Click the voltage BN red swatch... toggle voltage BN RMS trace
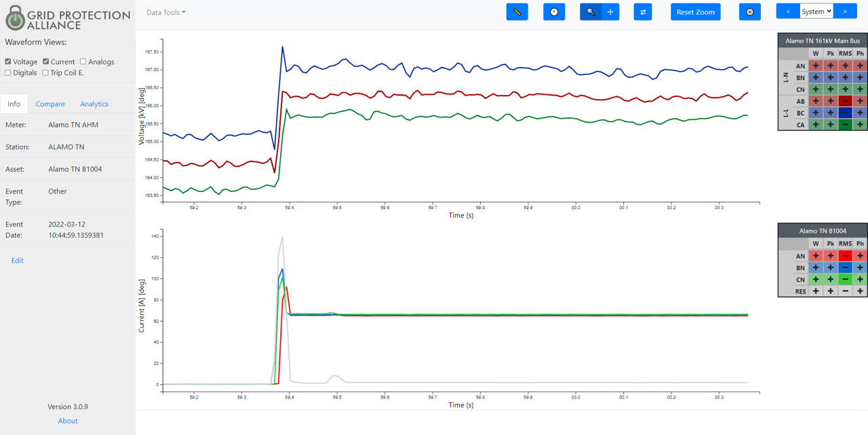This screenshot has height=435, width=868. (845, 78)
